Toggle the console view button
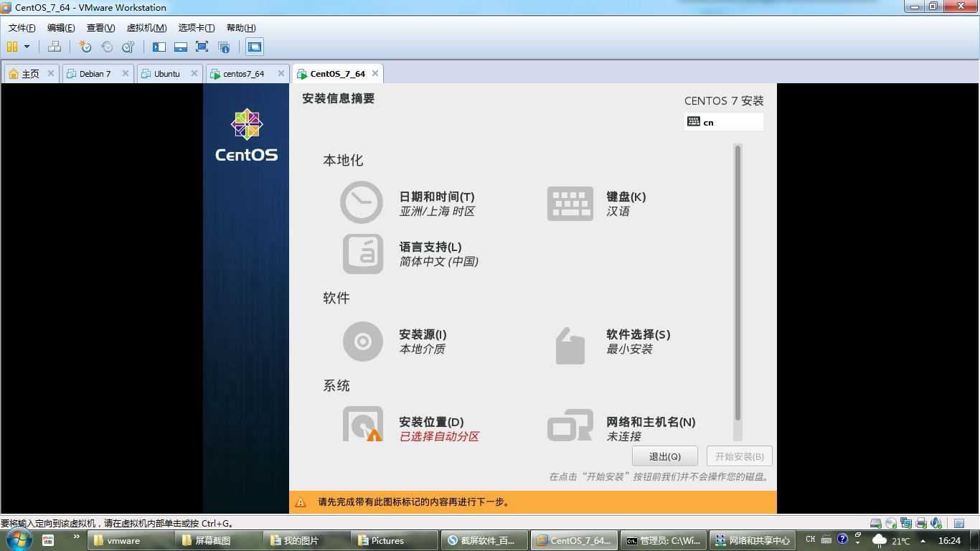 pyautogui.click(x=254, y=47)
